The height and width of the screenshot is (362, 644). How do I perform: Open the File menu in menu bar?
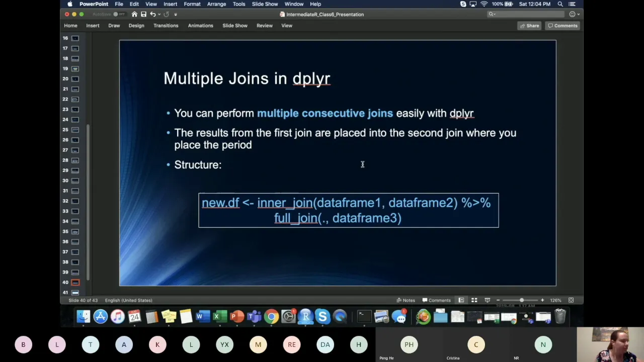pyautogui.click(x=119, y=4)
